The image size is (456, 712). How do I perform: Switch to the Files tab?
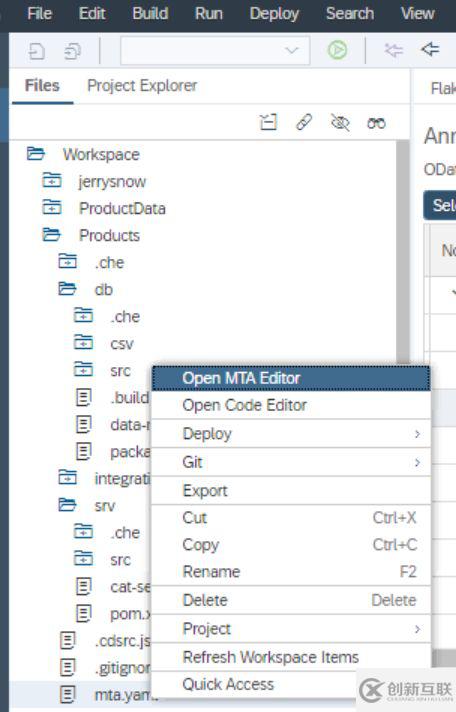pyautogui.click(x=42, y=86)
